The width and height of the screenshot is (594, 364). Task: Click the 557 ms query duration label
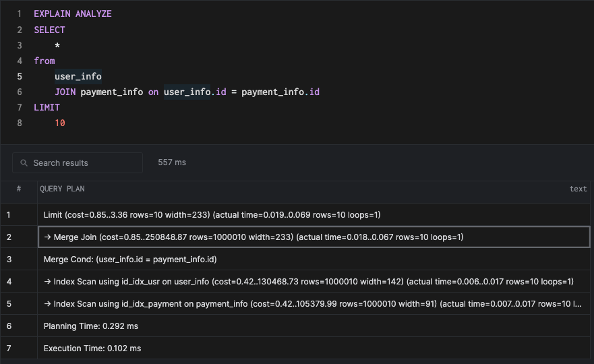tap(172, 162)
